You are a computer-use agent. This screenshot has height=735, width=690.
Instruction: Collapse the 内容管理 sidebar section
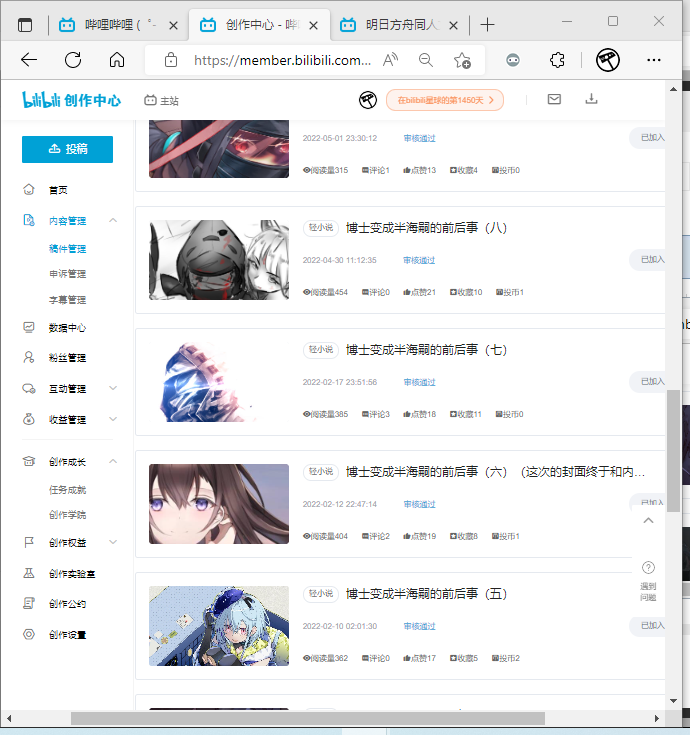coord(113,220)
